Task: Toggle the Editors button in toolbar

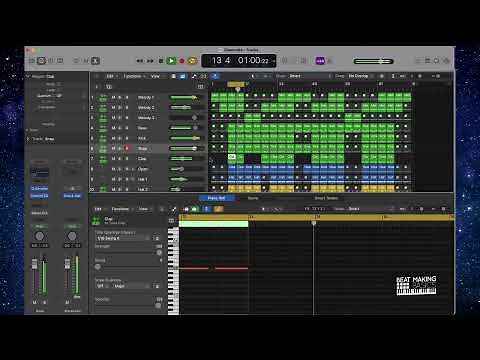Action: coord(95,61)
